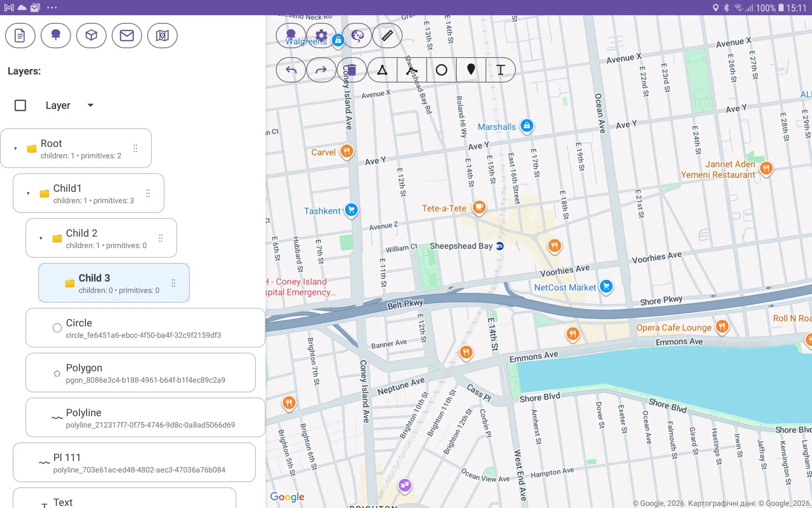Viewport: 812px width, 508px height.
Task: Click the Belt Pkwy road label
Action: [405, 304]
